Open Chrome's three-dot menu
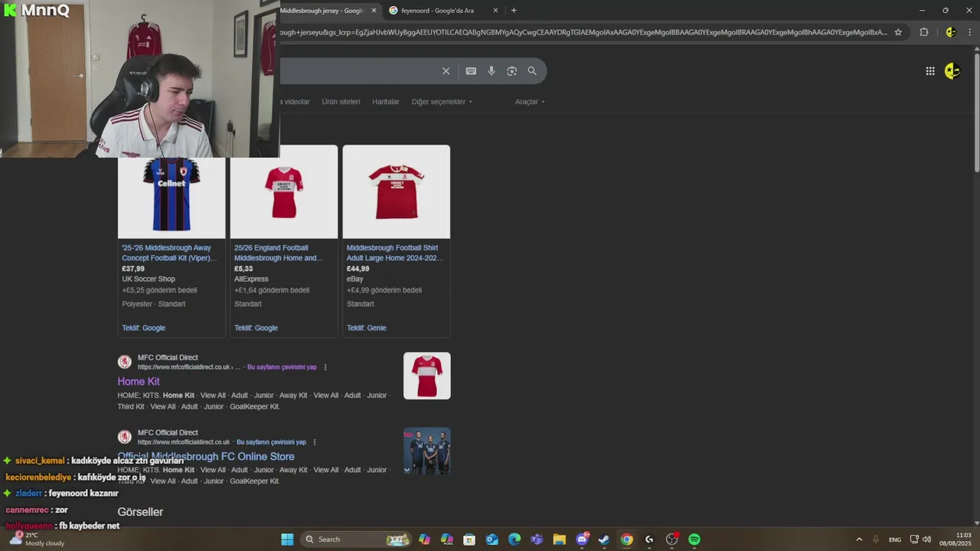Viewport: 980px width, 551px height. pyautogui.click(x=969, y=32)
